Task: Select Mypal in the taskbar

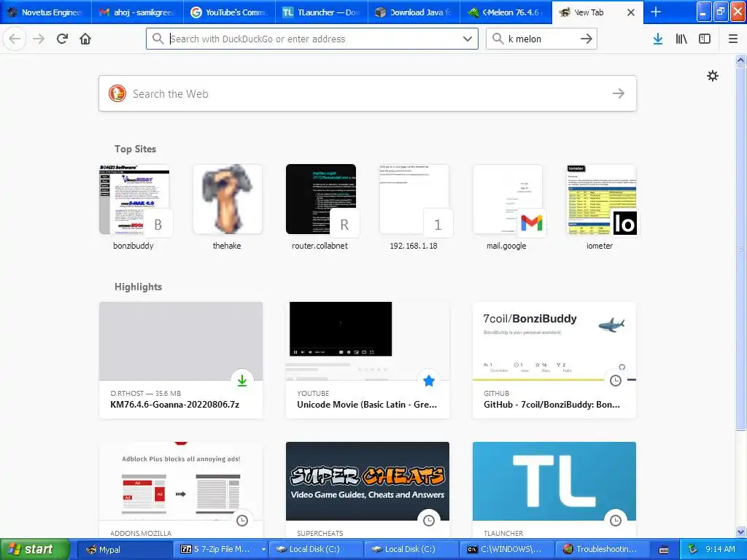Action: coord(124,550)
